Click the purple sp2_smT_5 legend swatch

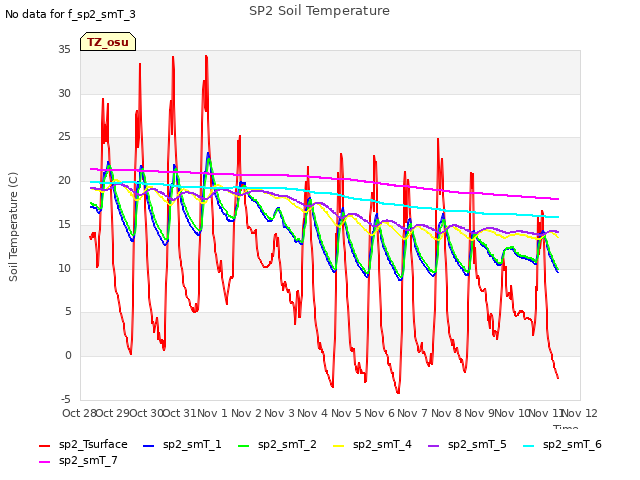coord(433,446)
